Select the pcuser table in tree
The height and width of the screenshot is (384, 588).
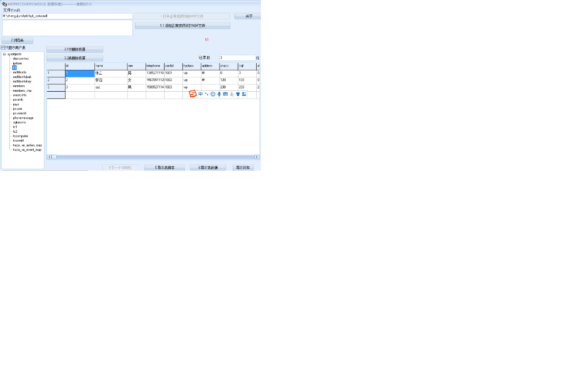17,109
